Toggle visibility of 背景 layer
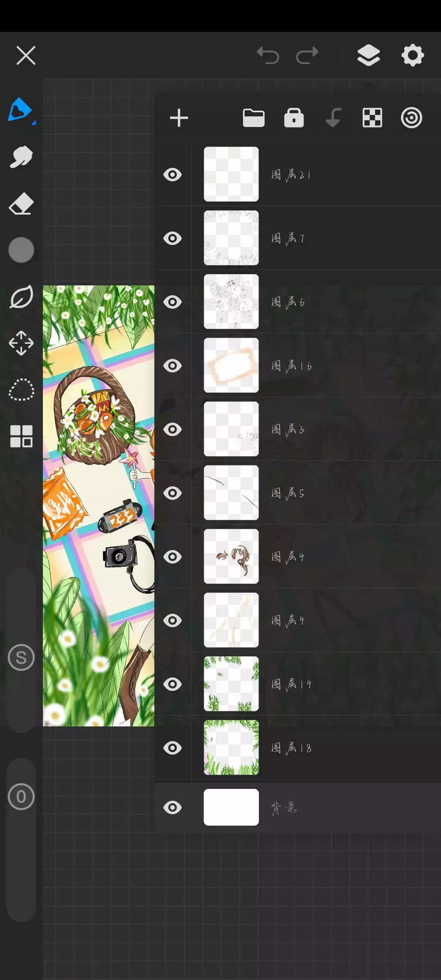The height and width of the screenshot is (980, 441). click(172, 807)
